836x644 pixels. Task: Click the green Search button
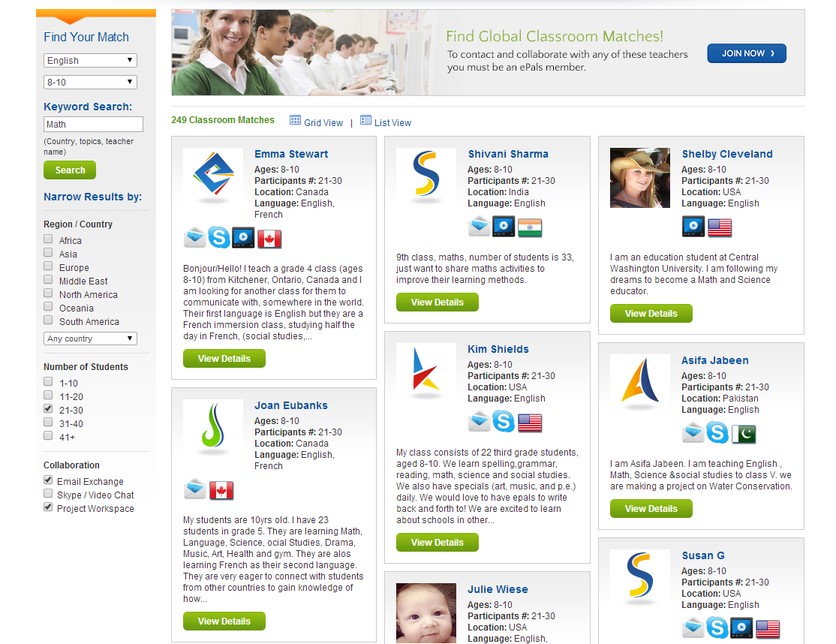click(70, 170)
